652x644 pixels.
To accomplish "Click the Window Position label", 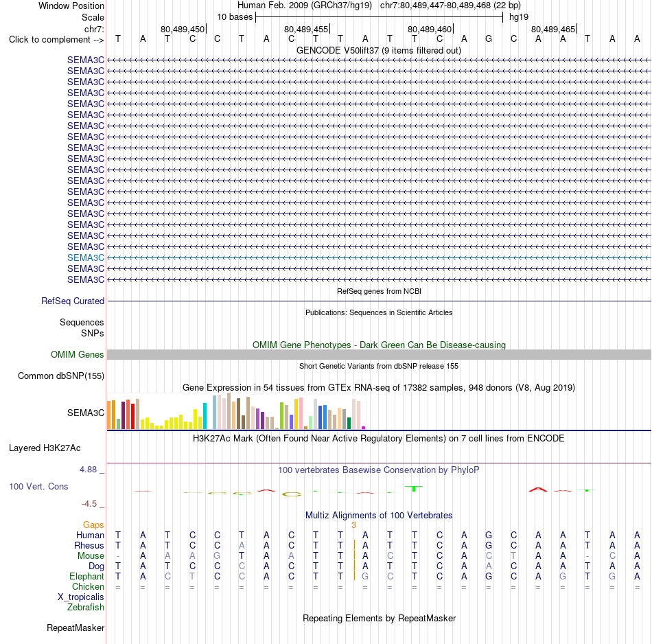I will (x=71, y=6).
